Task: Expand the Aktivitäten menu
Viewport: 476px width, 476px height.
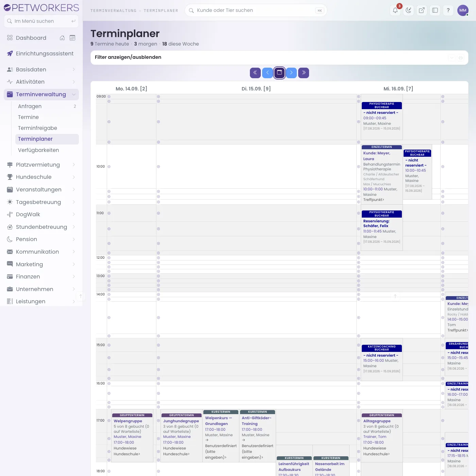Action: tap(41, 82)
